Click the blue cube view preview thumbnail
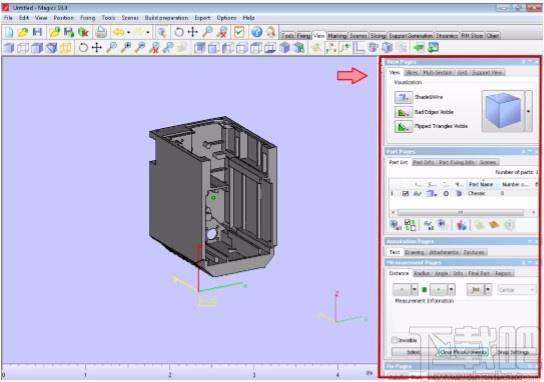The width and height of the screenshot is (544, 382). coord(503,111)
